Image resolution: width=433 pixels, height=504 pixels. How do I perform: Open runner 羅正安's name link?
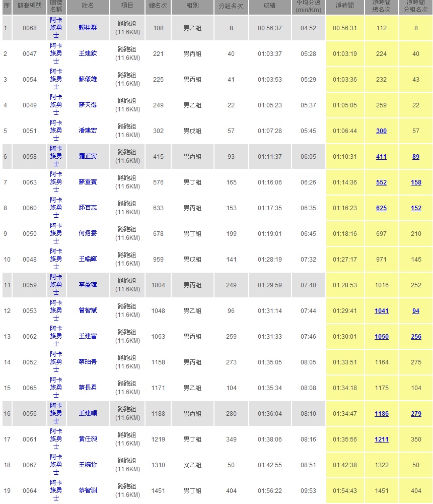coord(88,156)
